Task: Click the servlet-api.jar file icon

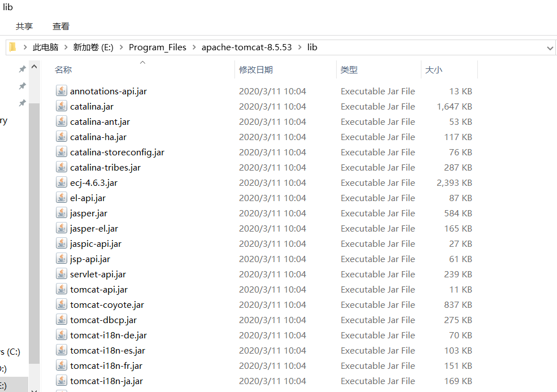Action: 62,274
